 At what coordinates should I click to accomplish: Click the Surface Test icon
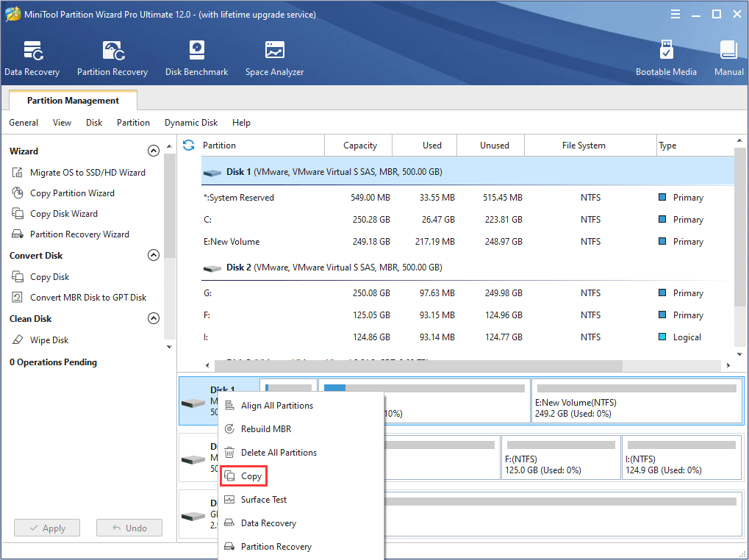click(x=229, y=499)
